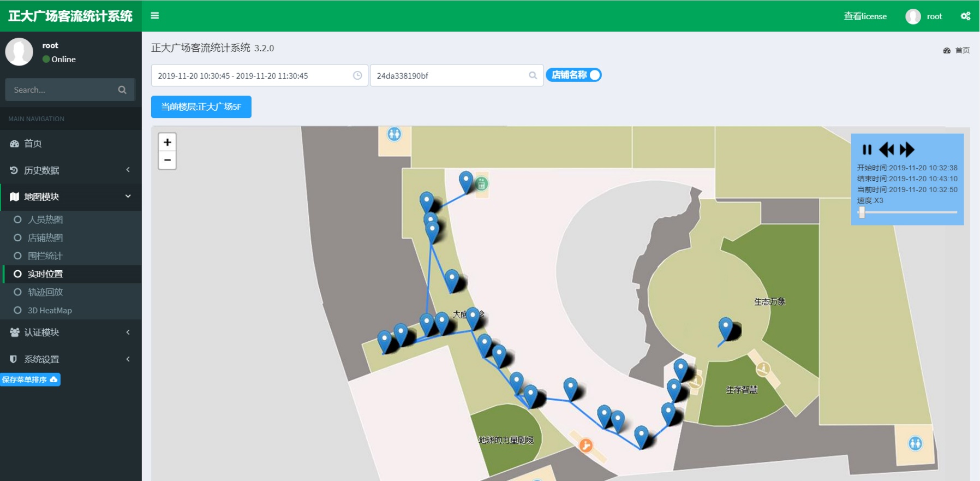Viewport: 980px width, 481px height.
Task: Click the 查看license link
Action: click(865, 16)
